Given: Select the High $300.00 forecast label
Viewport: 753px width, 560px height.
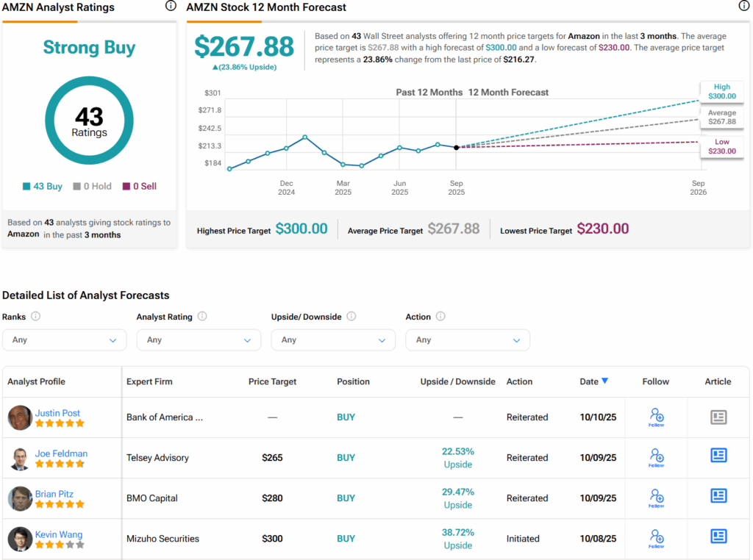Looking at the screenshot, I should (x=721, y=92).
